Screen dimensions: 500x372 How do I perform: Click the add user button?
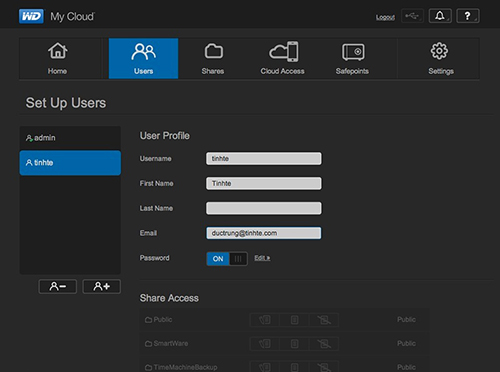(102, 286)
